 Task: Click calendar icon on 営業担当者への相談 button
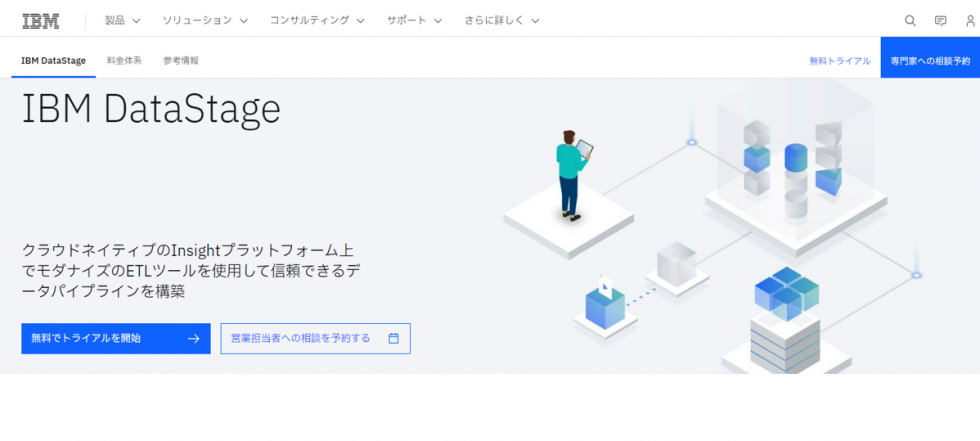click(x=393, y=338)
